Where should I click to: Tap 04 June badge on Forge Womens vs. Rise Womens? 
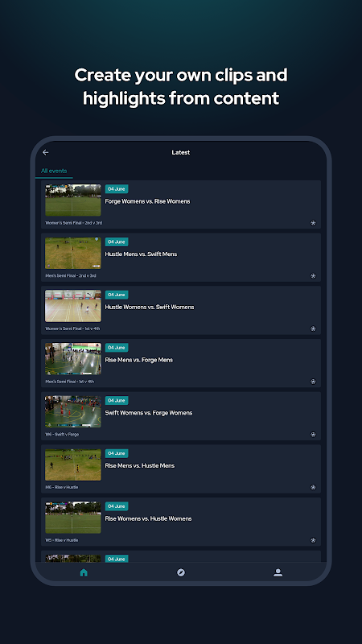pos(117,189)
